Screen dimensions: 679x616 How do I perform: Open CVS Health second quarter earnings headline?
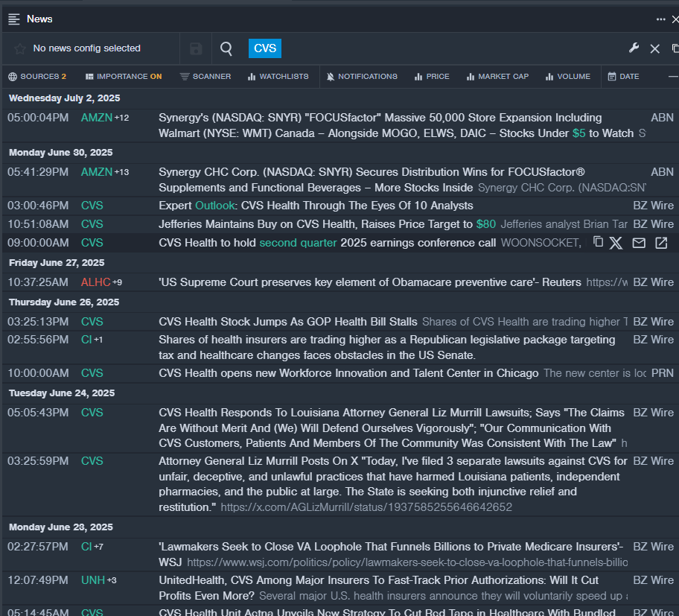point(327,243)
